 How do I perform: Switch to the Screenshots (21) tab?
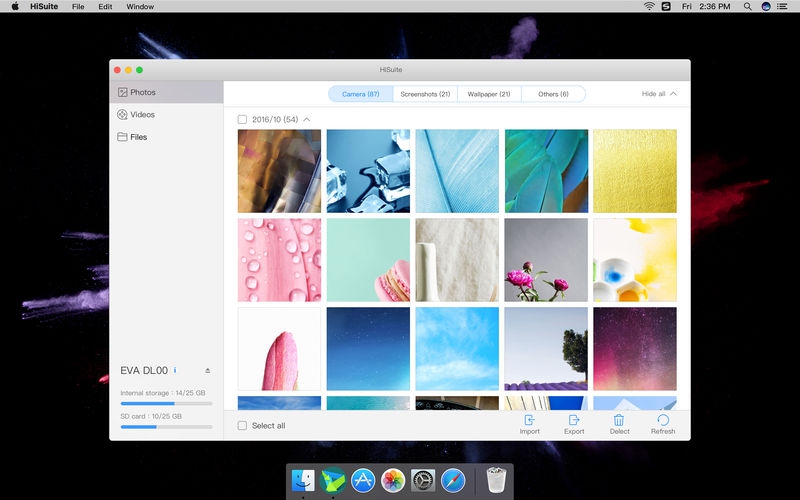[x=425, y=94]
